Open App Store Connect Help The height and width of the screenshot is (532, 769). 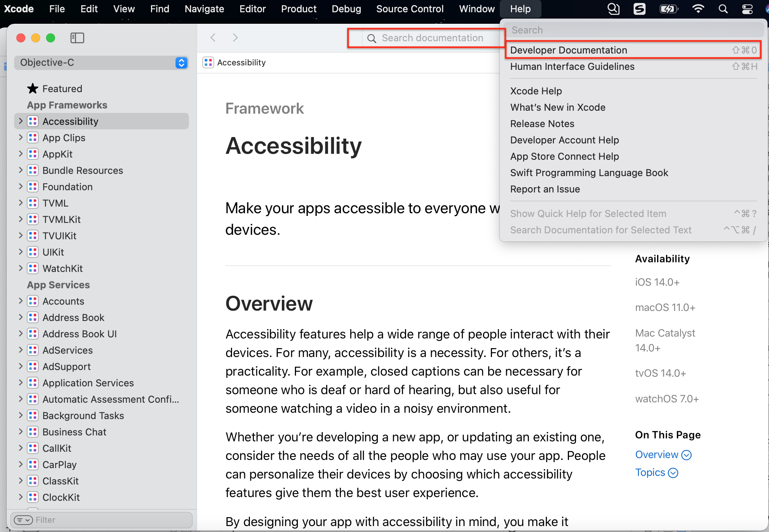(x=633, y=156)
